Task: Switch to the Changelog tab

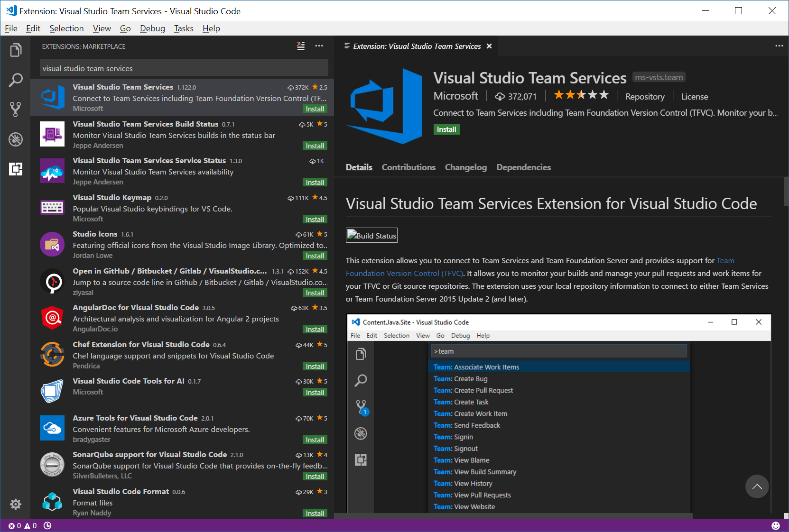Action: point(465,167)
